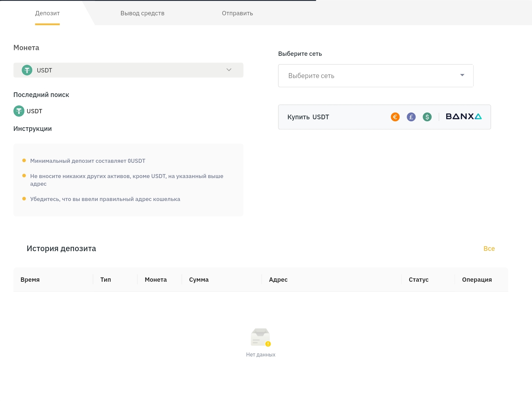This screenshot has height=401, width=532.
Task: Click the Tether icon under Последний поиск
Action: click(19, 111)
